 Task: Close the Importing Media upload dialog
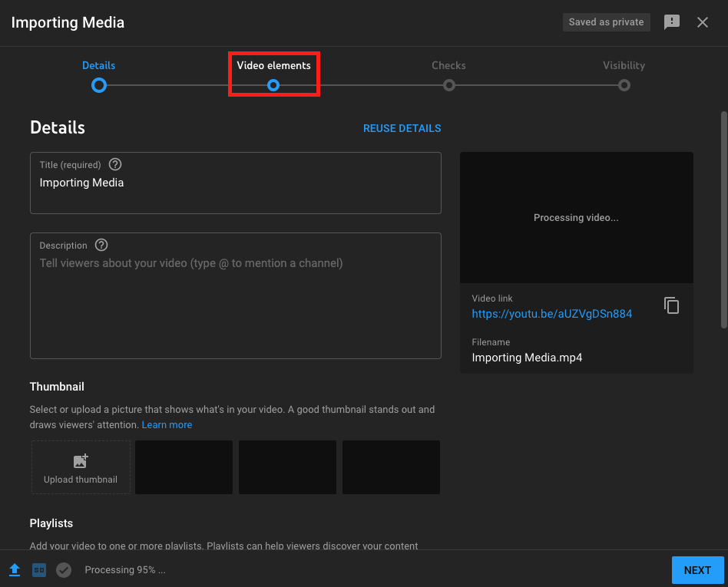point(702,22)
